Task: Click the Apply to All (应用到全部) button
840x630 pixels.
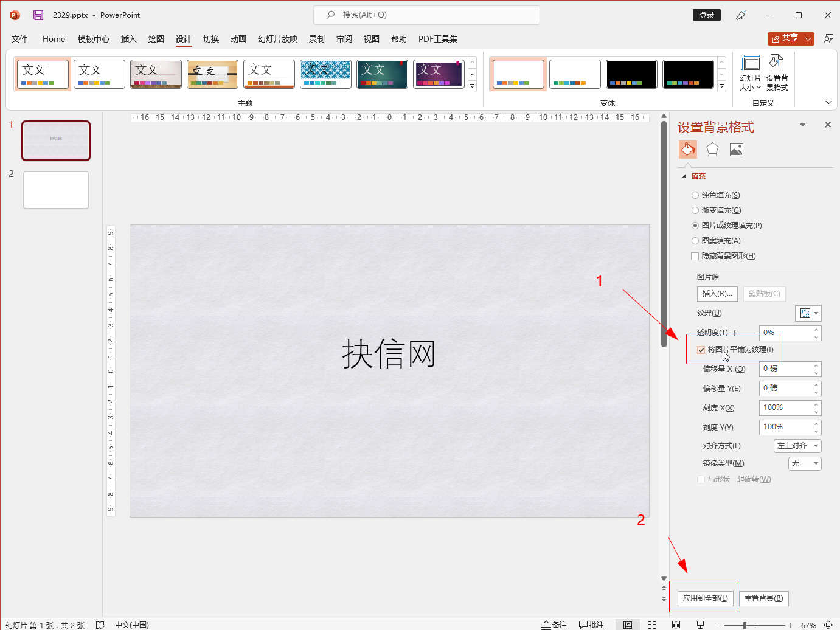Action: [x=705, y=598]
